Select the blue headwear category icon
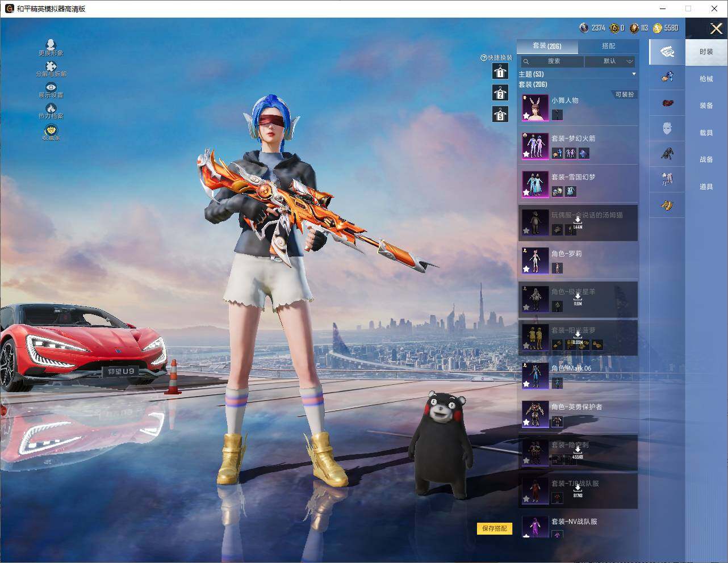This screenshot has width=728, height=563. click(x=667, y=76)
